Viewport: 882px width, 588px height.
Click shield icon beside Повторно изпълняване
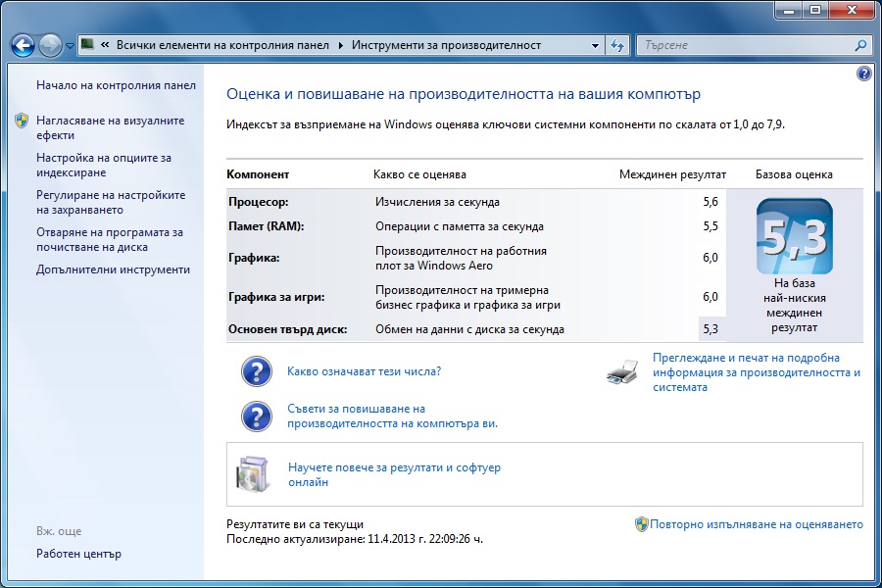(x=641, y=524)
